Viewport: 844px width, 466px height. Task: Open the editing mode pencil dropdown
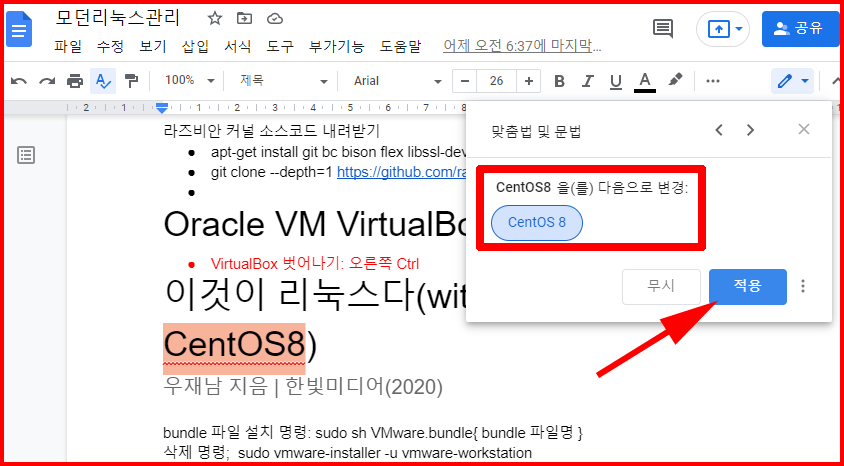coord(792,81)
